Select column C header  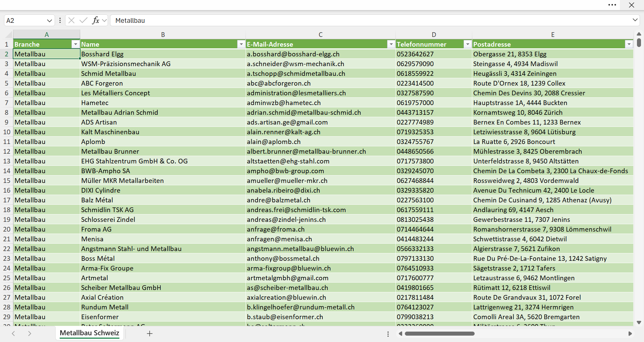click(321, 35)
